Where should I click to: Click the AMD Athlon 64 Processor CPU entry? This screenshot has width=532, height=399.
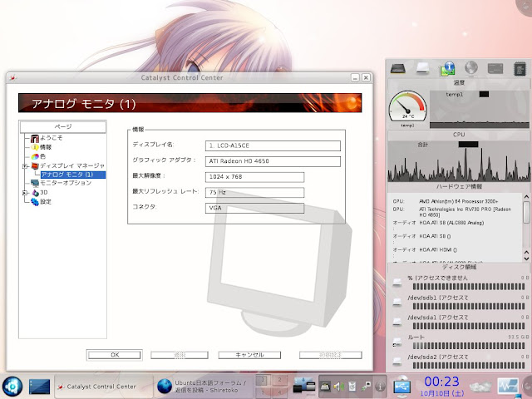tap(459, 201)
